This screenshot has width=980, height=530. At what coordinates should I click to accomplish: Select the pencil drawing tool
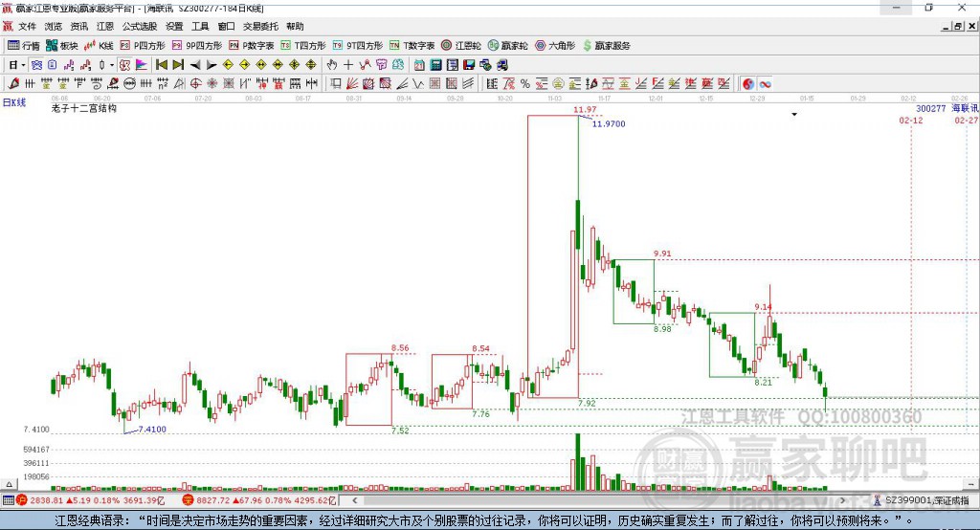point(13,84)
